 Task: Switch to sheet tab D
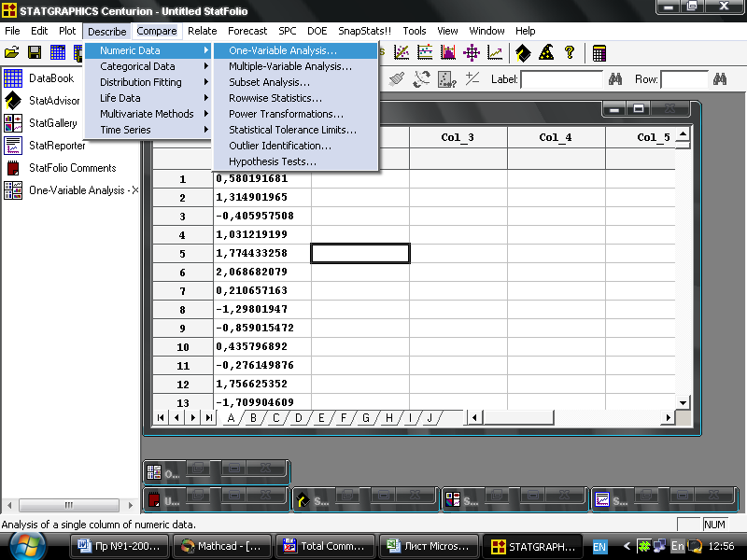tap(299, 417)
